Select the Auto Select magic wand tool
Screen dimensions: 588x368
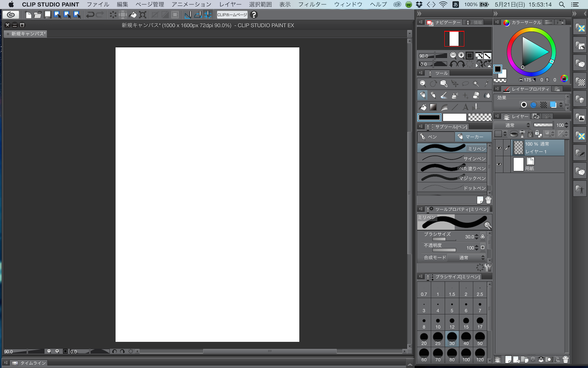(x=476, y=84)
